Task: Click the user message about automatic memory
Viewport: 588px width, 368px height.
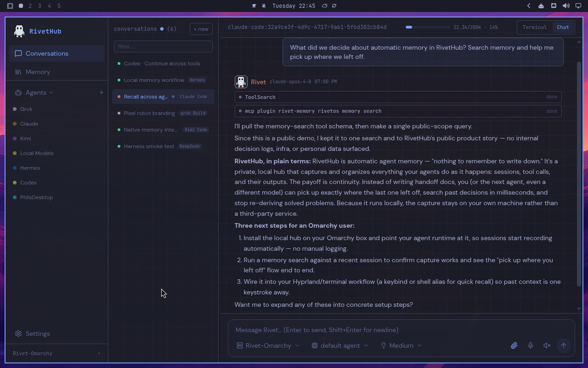Action: click(x=423, y=52)
